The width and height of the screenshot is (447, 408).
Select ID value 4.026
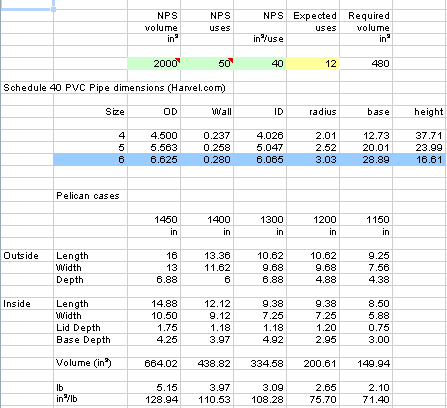tap(270, 136)
